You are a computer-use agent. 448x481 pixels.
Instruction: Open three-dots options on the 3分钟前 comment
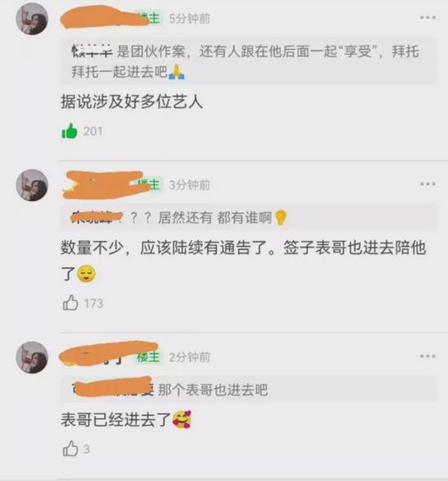428,184
